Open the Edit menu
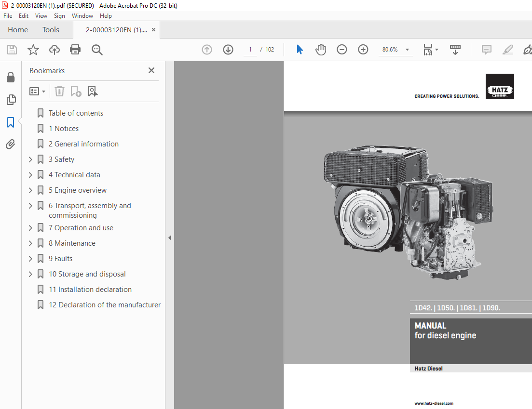Viewport: 532px width, 409px height. click(24, 15)
